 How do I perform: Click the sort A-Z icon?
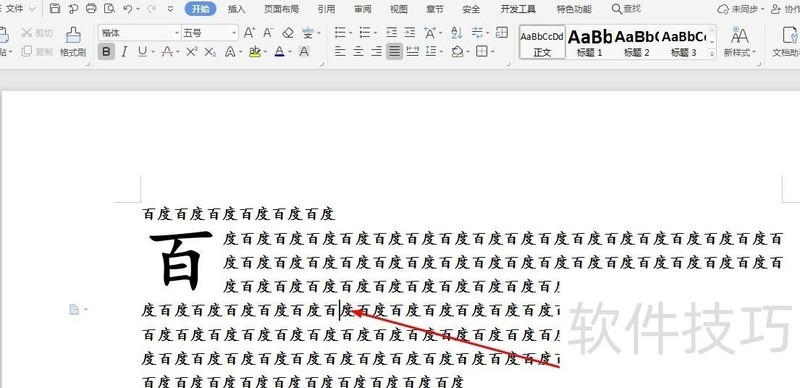pyautogui.click(x=457, y=33)
